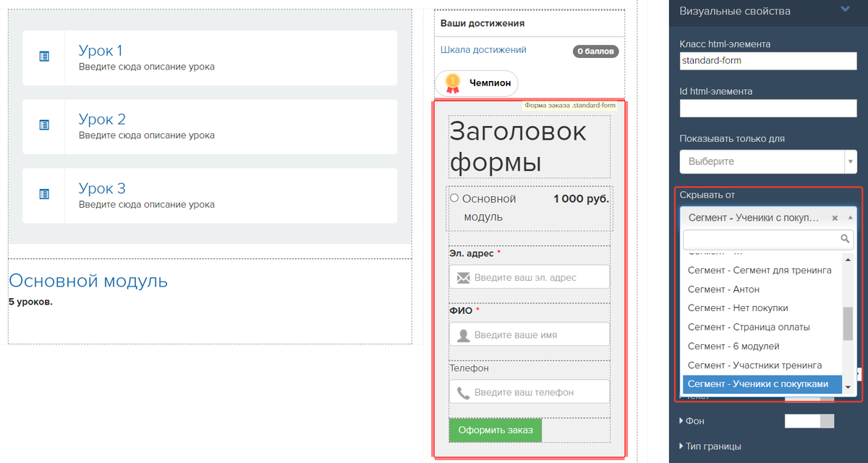Click the Фон color swatch
868x463 pixels.
809,421
